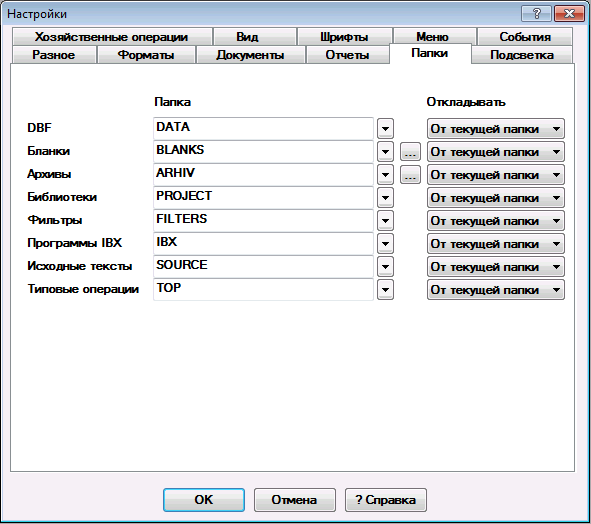Click the question mark help button in title bar

[x=536, y=14]
